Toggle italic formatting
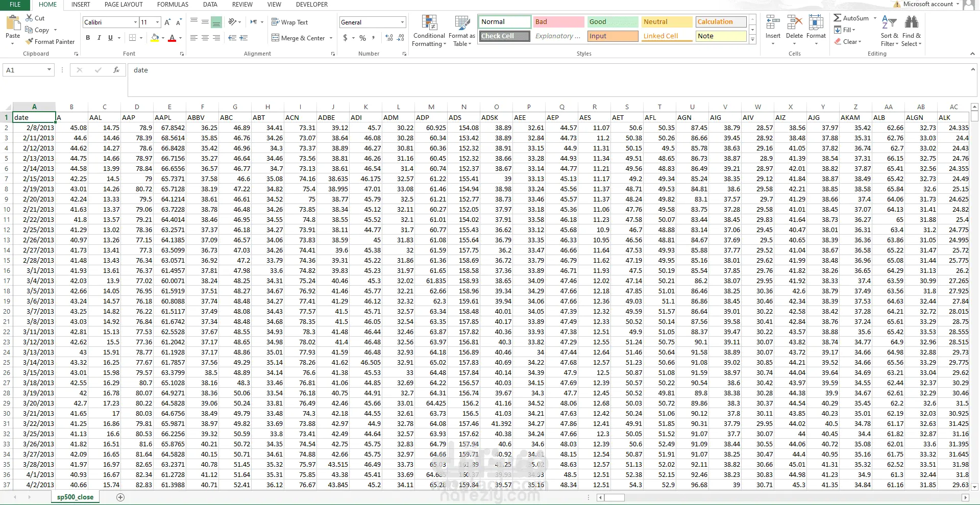The height and width of the screenshot is (505, 980). pyautogui.click(x=99, y=38)
